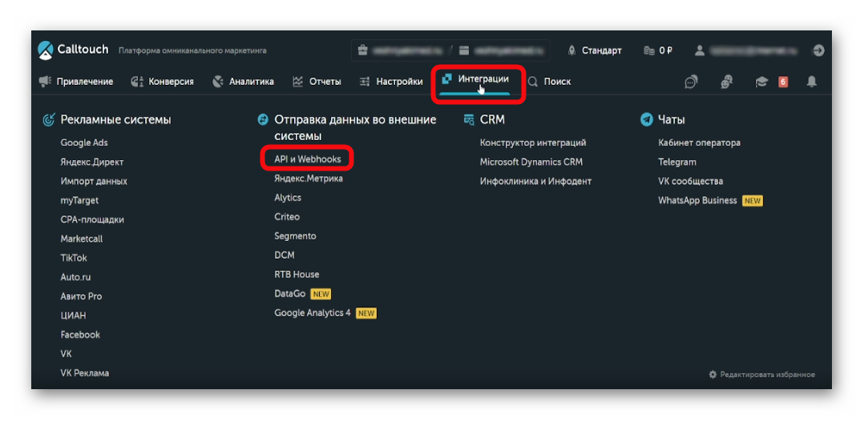
Task: Open Авито Pro integration
Action: point(81,296)
